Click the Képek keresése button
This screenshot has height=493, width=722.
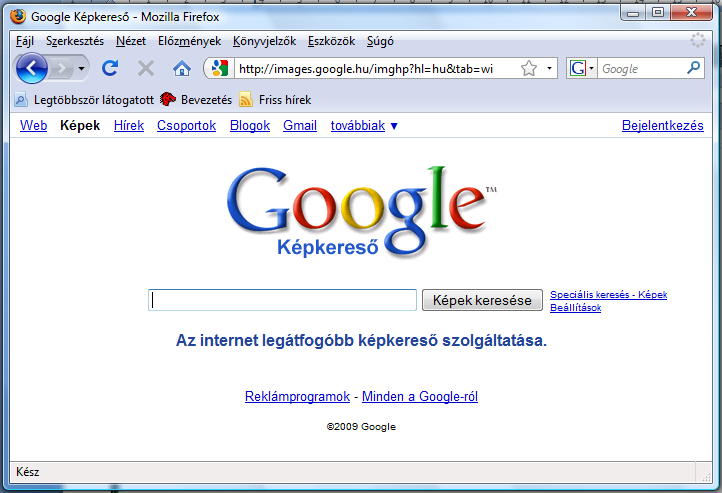[482, 300]
